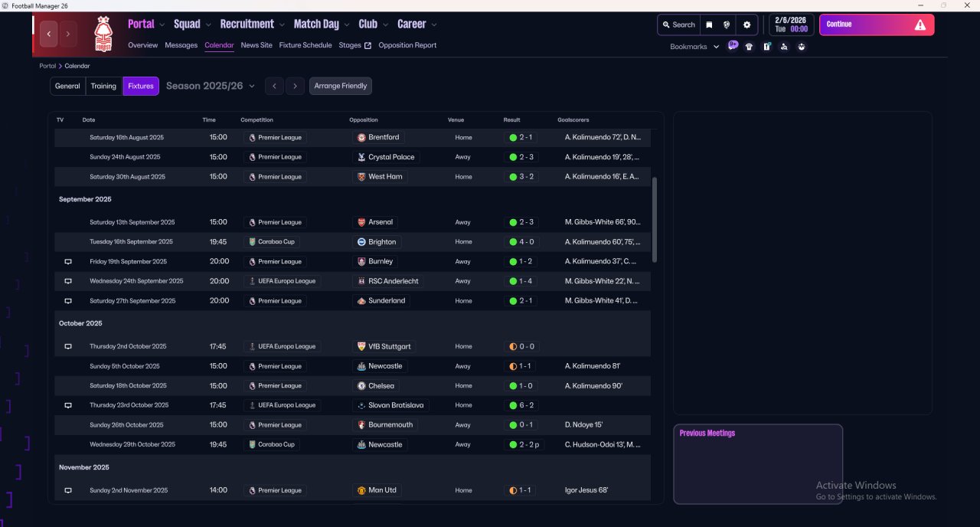Open settings gear icon
The image size is (980, 527).
pyautogui.click(x=747, y=25)
